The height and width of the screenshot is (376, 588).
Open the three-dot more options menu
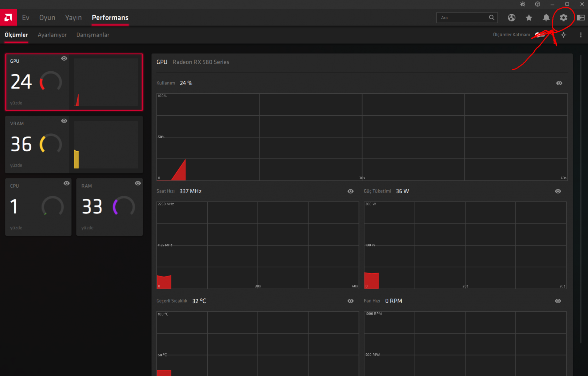pos(581,35)
